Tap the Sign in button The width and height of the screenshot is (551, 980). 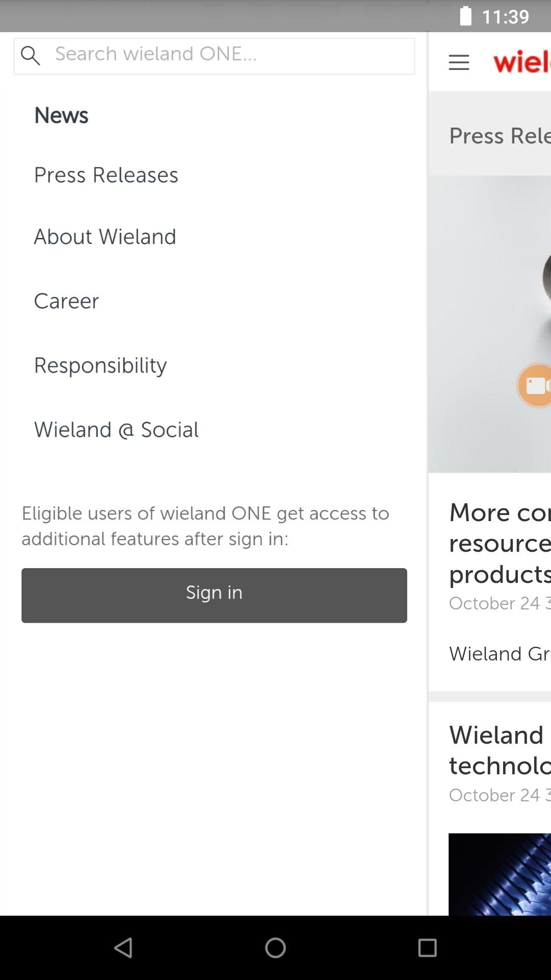[x=214, y=595]
